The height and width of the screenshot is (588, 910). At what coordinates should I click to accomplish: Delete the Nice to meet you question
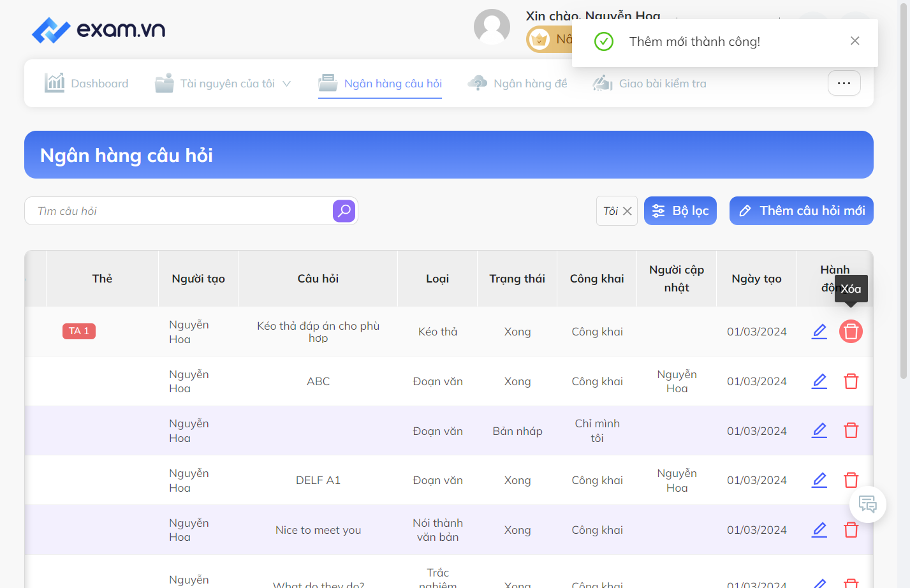[x=851, y=530]
